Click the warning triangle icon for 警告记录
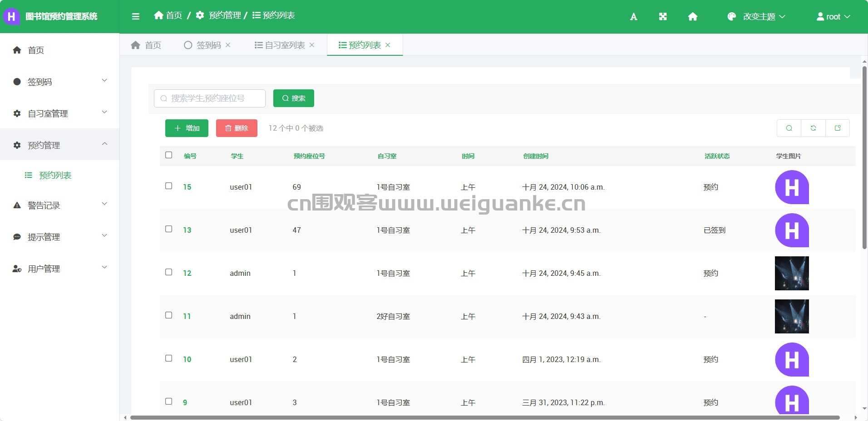The width and height of the screenshot is (868, 421). (x=17, y=205)
